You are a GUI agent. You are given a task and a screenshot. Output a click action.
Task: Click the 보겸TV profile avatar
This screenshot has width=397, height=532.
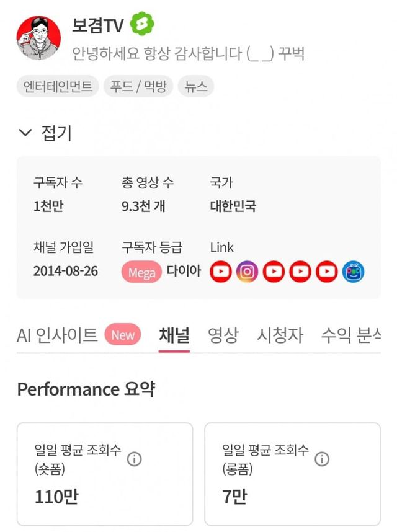(x=38, y=38)
